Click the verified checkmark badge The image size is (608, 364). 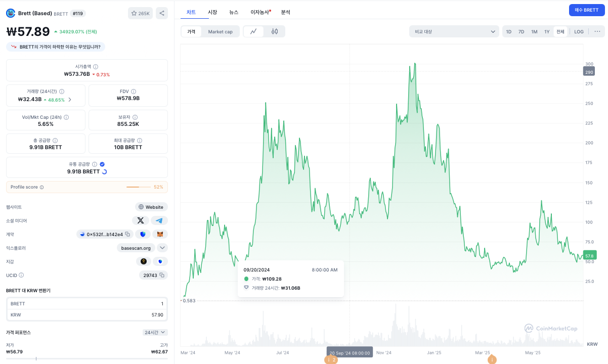pos(102,164)
